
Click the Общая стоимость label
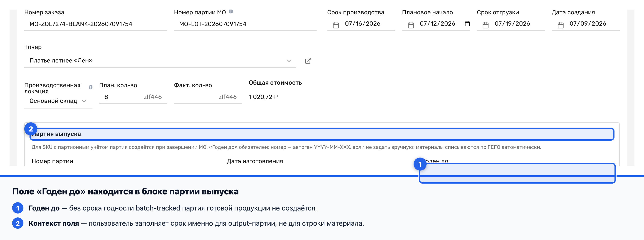(275, 83)
